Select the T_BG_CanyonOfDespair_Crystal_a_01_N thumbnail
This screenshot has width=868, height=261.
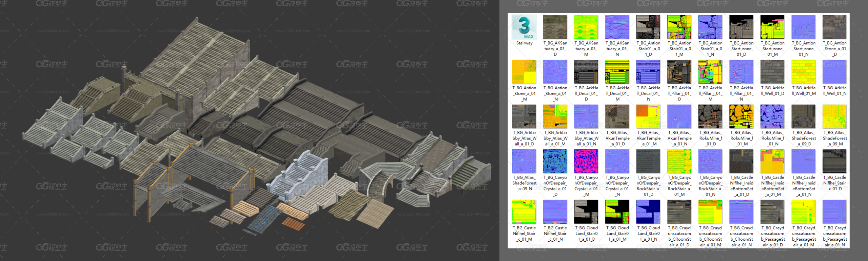[x=617, y=162]
